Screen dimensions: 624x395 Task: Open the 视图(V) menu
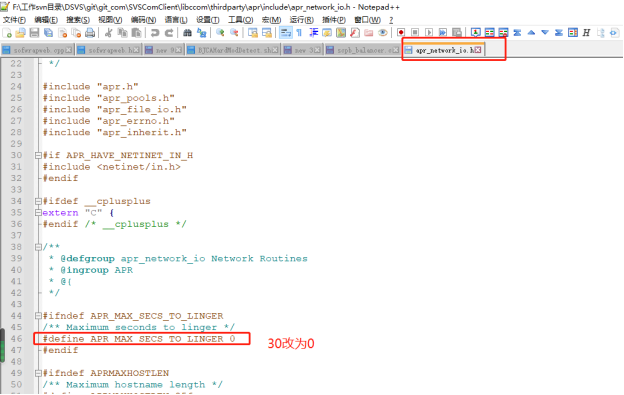pos(110,19)
